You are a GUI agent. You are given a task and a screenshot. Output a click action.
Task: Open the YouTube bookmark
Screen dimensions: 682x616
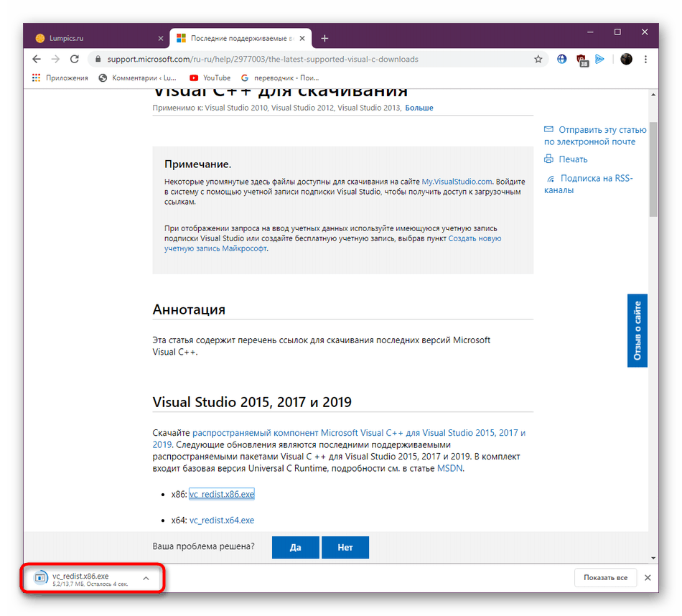[x=210, y=78]
